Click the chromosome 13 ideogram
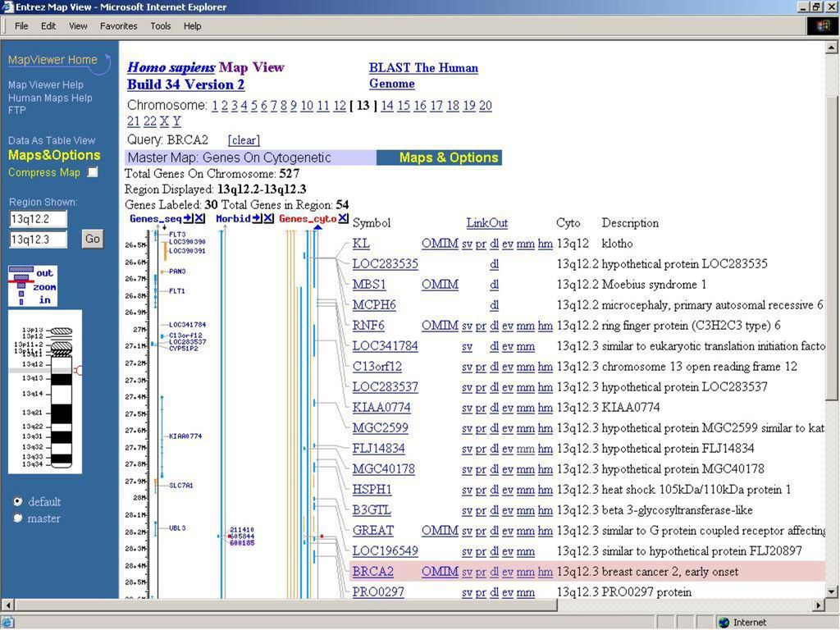The image size is (840, 630). coord(61,398)
